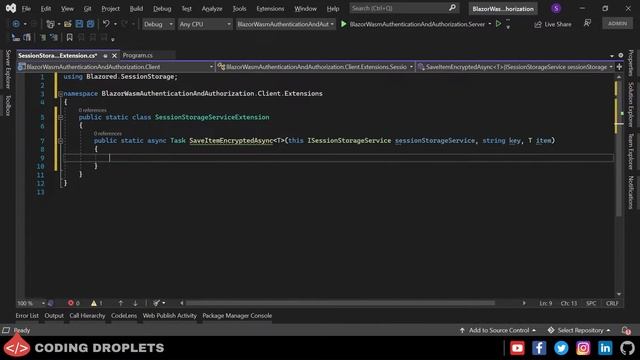
Task: Open the editor tab settings gear
Action: tap(621, 55)
